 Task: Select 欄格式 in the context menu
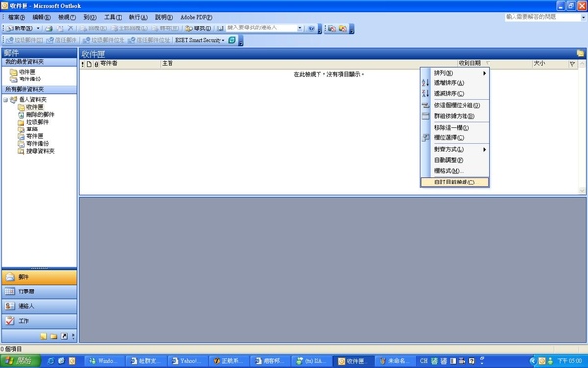click(455, 171)
